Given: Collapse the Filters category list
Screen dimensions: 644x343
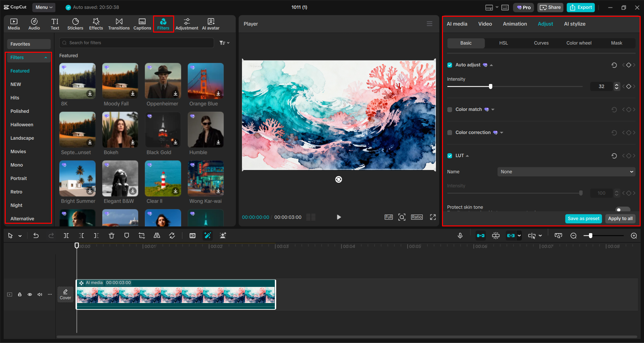Looking at the screenshot, I should [46, 57].
